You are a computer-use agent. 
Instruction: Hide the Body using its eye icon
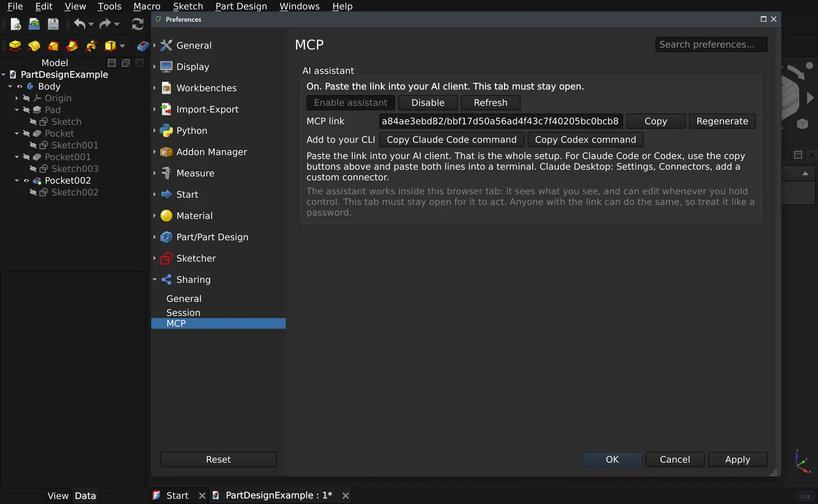19,86
